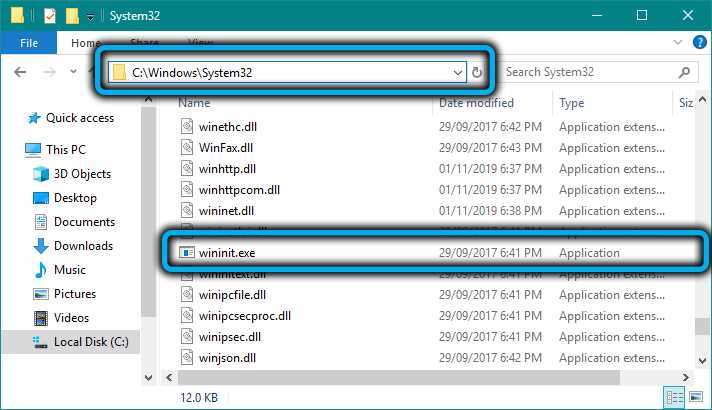The height and width of the screenshot is (410, 712).
Task: Switch to Details view in status bar
Action: (x=674, y=398)
